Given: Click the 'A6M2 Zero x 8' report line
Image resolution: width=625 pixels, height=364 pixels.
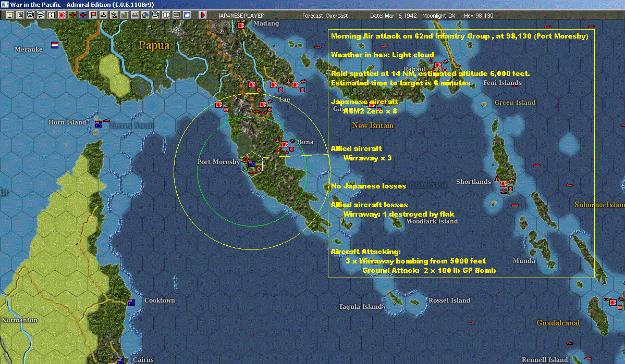Looking at the screenshot, I should point(370,111).
